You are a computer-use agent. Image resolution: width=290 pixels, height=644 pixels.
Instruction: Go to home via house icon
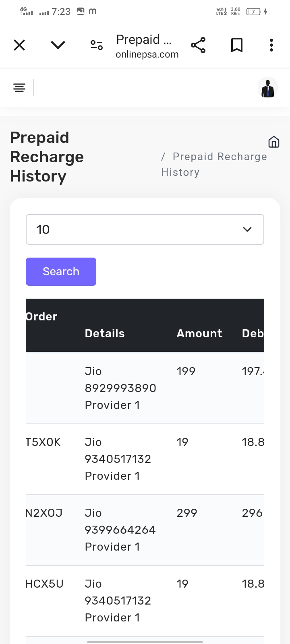point(274,142)
